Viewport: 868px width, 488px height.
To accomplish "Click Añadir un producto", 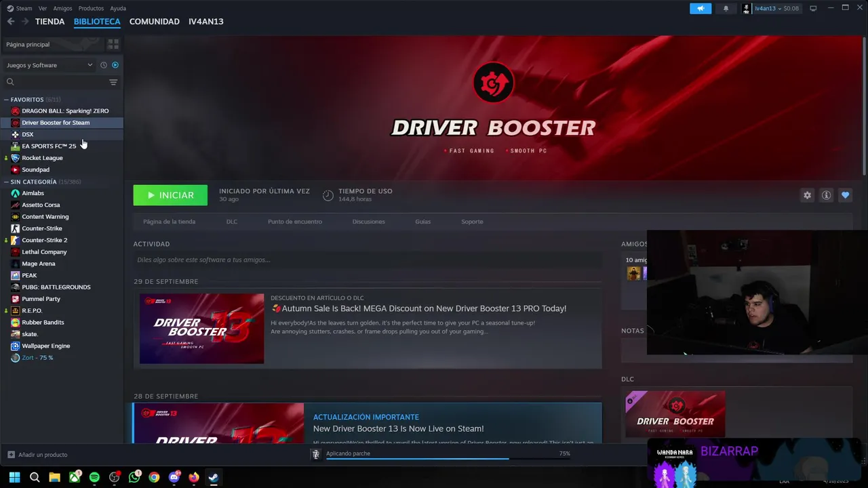I will point(37,455).
